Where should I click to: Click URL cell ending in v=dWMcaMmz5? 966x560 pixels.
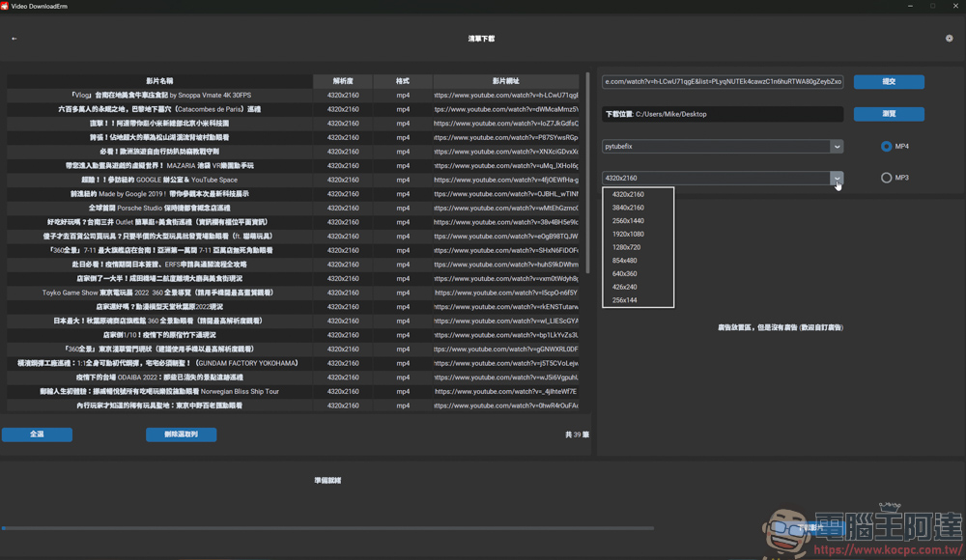[506, 109]
